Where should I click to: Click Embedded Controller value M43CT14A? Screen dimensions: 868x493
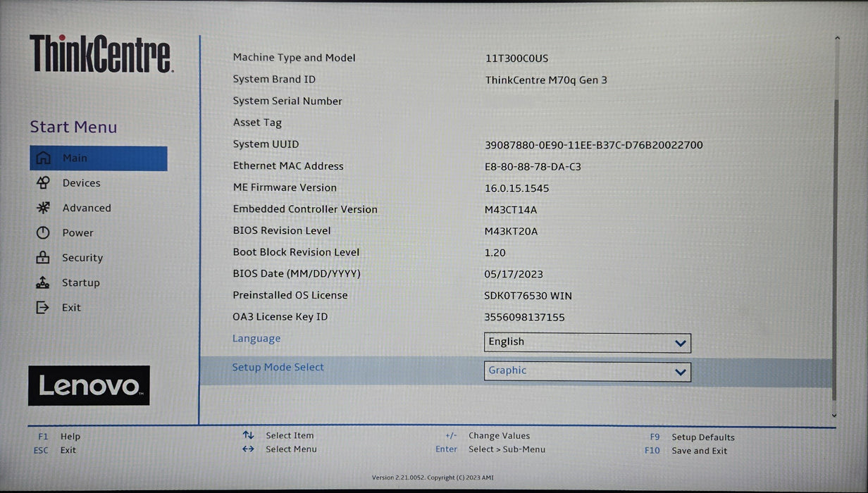pyautogui.click(x=511, y=210)
